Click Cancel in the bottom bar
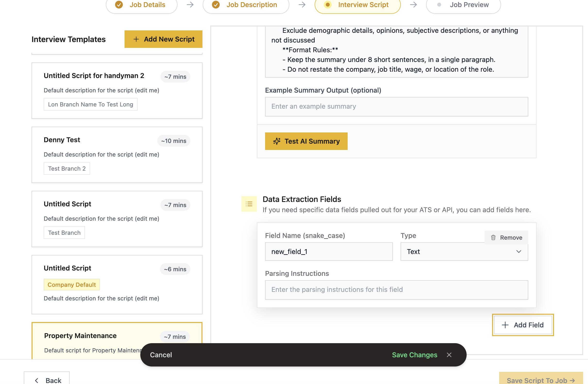 160,355
